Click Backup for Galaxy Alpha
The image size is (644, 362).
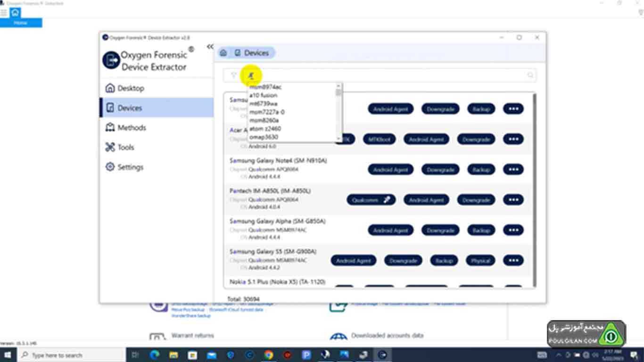[x=481, y=230]
